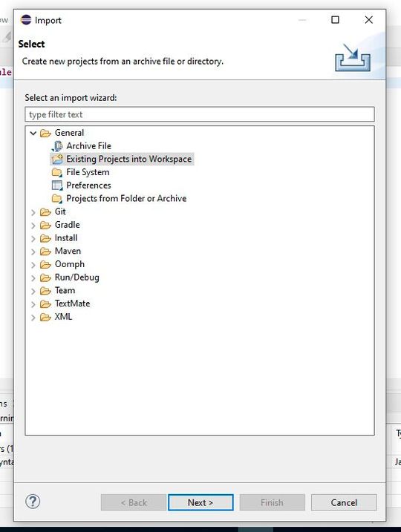401x532 pixels.
Task: Close the Import dialog window
Action: point(369,20)
